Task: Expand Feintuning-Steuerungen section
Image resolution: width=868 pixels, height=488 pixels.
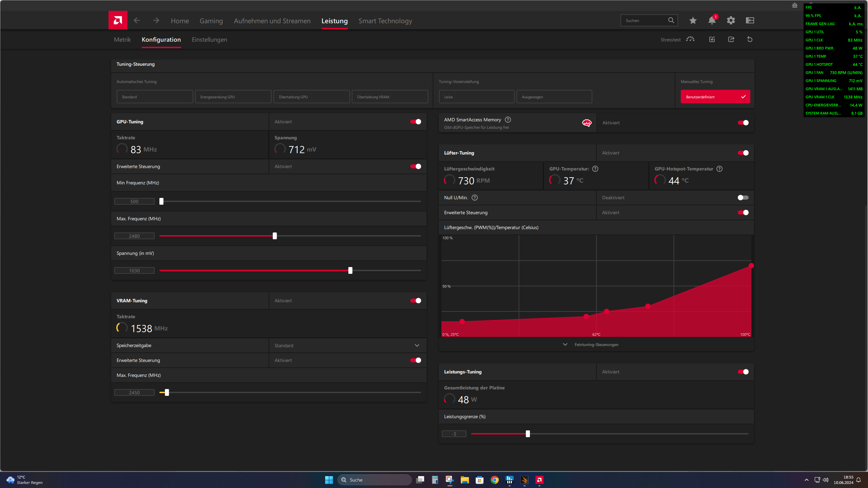Action: [596, 345]
